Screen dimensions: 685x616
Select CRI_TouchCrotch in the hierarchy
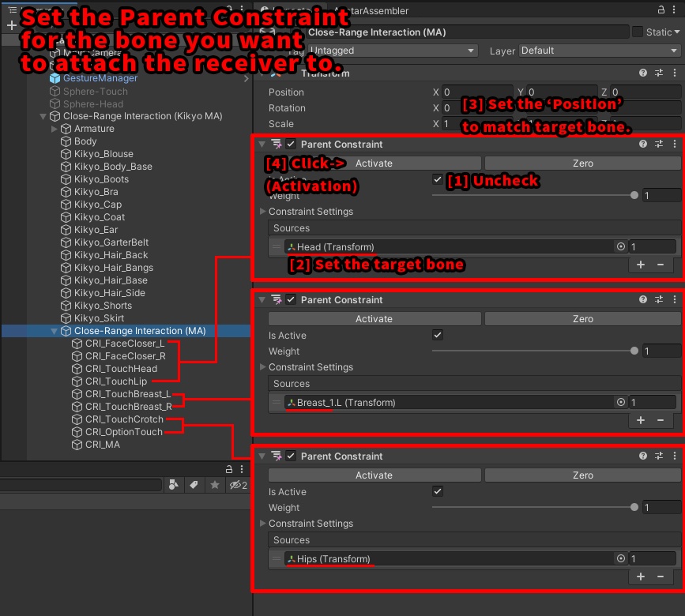point(124,419)
